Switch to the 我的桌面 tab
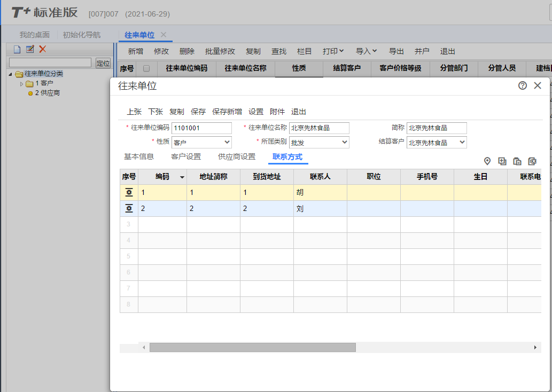 coord(35,35)
